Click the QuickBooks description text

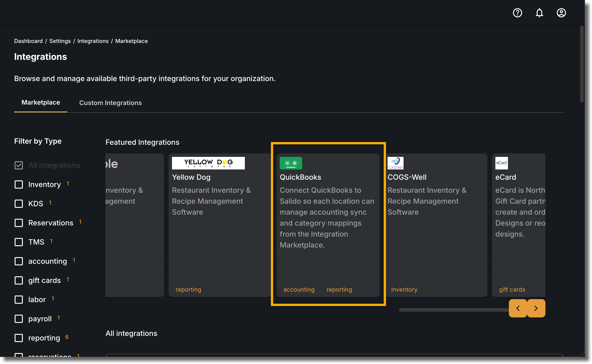click(x=327, y=217)
